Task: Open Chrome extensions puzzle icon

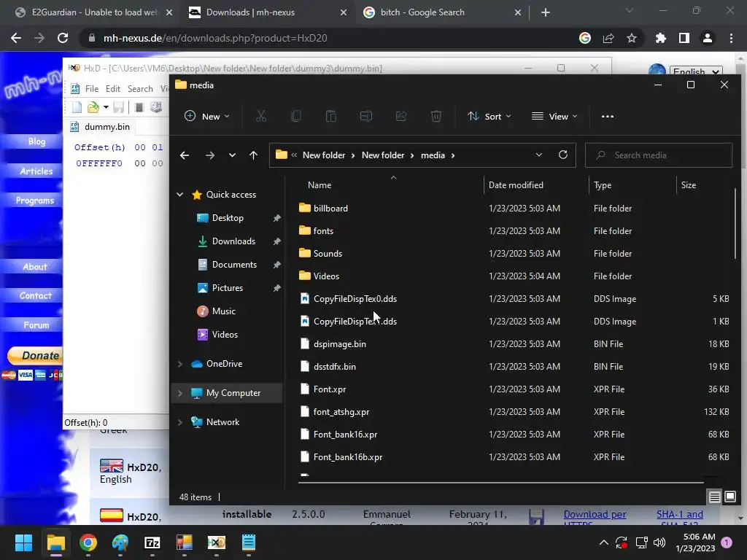Action: click(660, 38)
